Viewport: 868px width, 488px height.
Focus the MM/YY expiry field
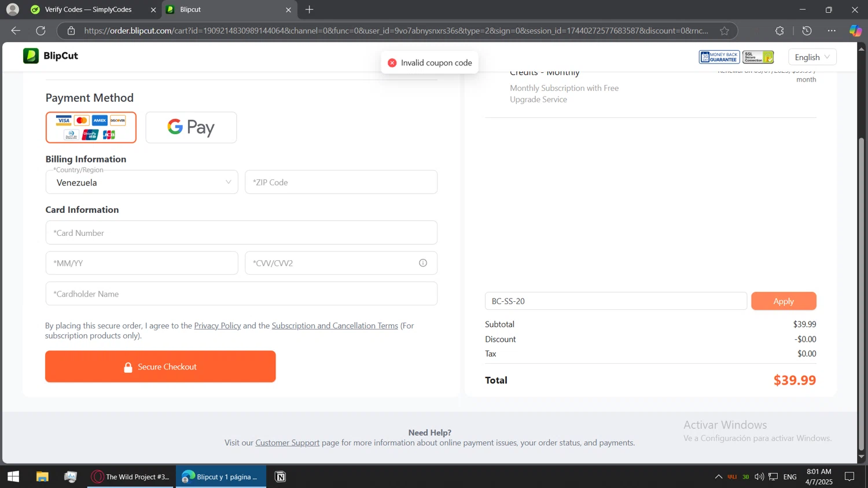[142, 263]
